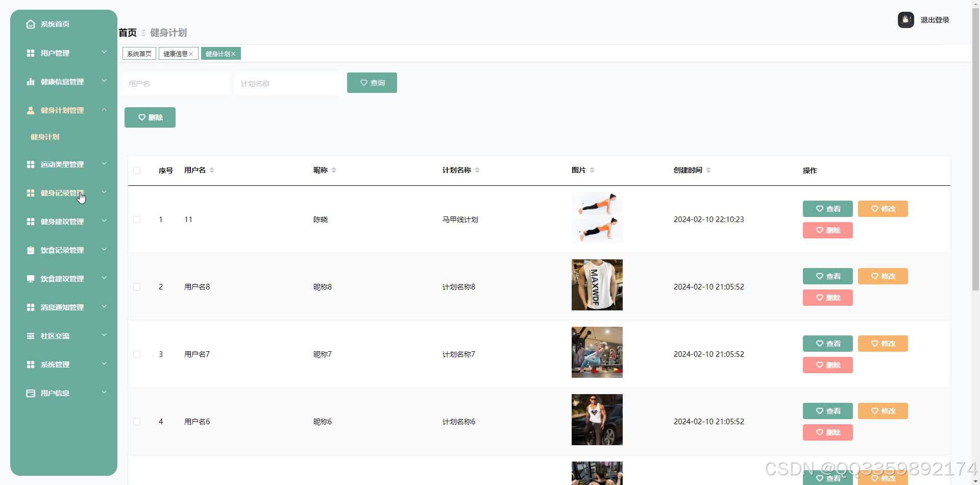This screenshot has height=485, width=980.
Task: Go to 首页 in the breadcrumb
Action: coord(128,33)
